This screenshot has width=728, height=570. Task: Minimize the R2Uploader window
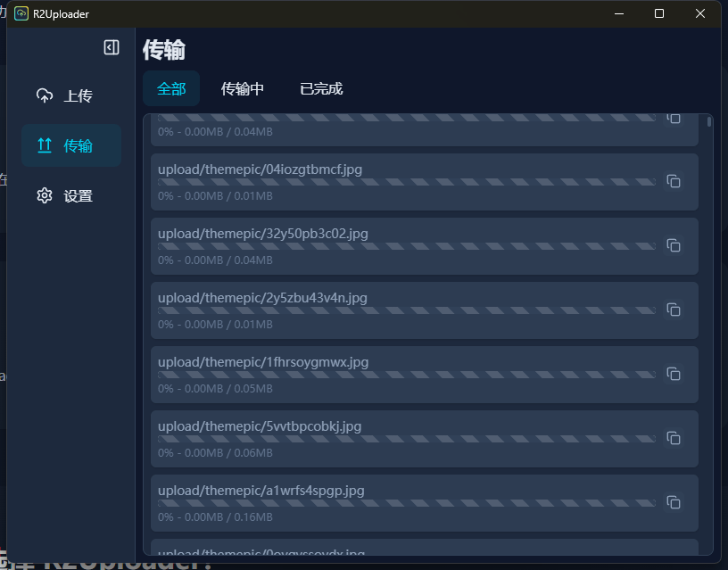(x=619, y=13)
